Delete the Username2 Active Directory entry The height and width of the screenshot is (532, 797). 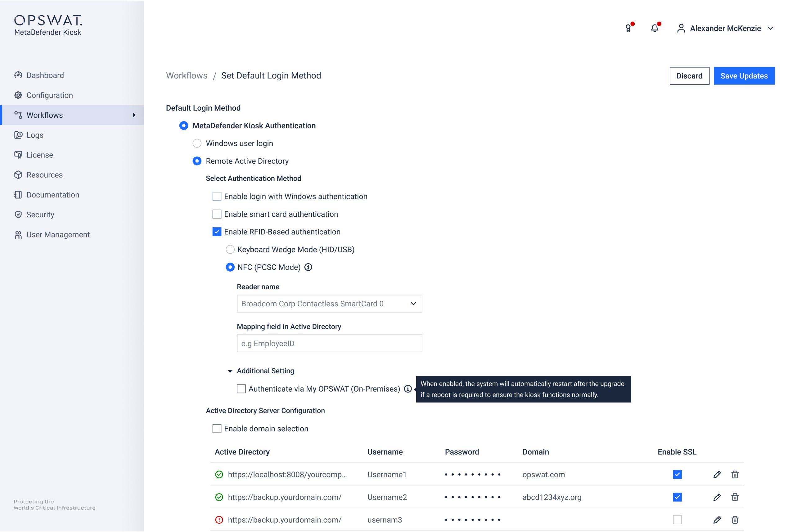tap(735, 497)
